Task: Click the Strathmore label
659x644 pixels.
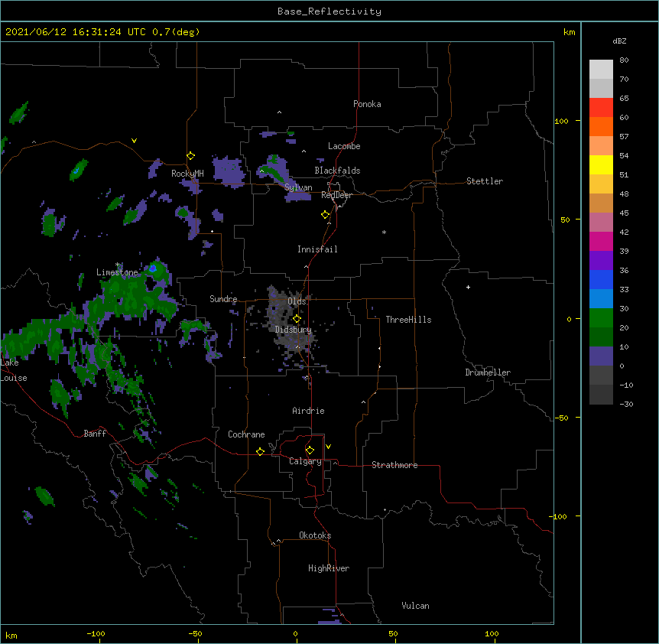Action: (394, 465)
